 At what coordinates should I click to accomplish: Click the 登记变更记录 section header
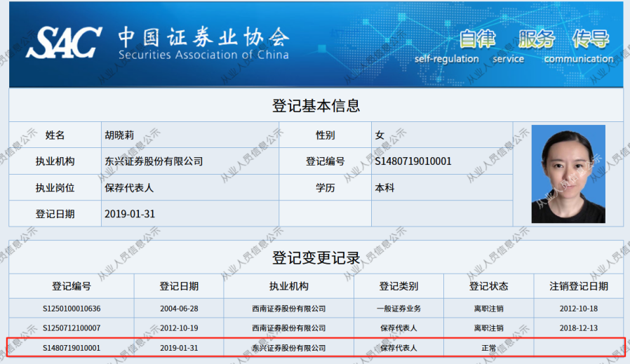[x=316, y=257]
